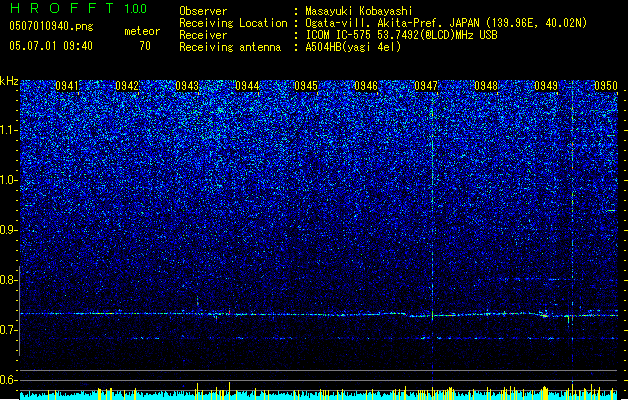Click the 1.0 kHz axis label
Screen dimensions: 629x400
(9, 180)
